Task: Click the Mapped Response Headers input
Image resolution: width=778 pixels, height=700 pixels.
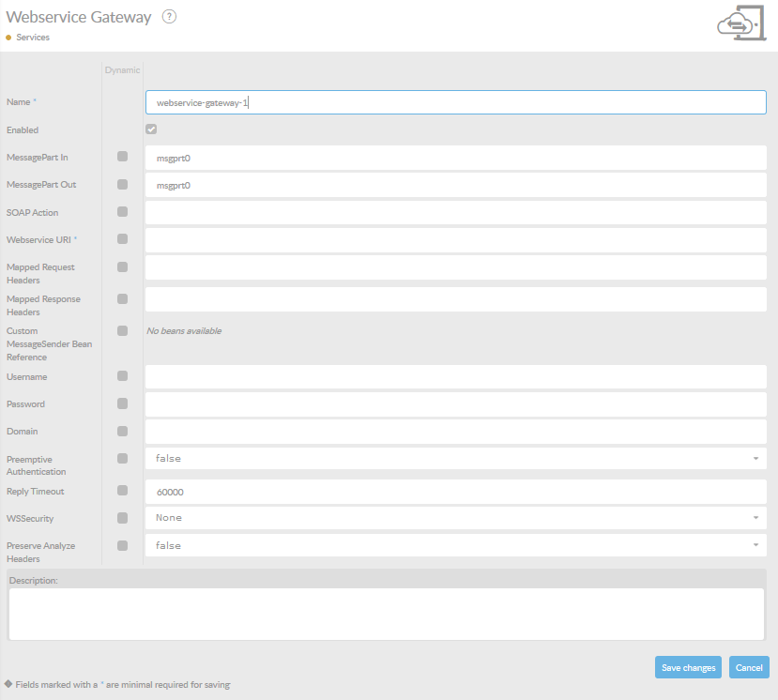Action: (456, 299)
